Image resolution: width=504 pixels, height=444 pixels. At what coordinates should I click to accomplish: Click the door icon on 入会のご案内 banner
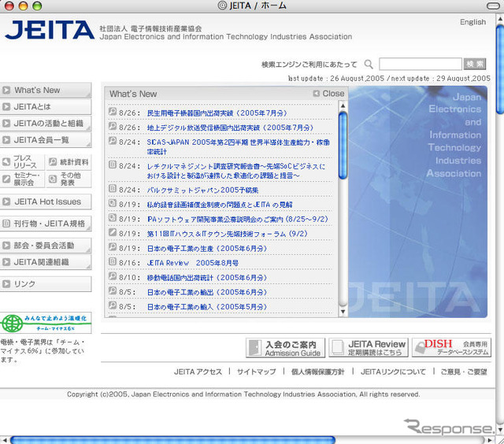coord(255,348)
